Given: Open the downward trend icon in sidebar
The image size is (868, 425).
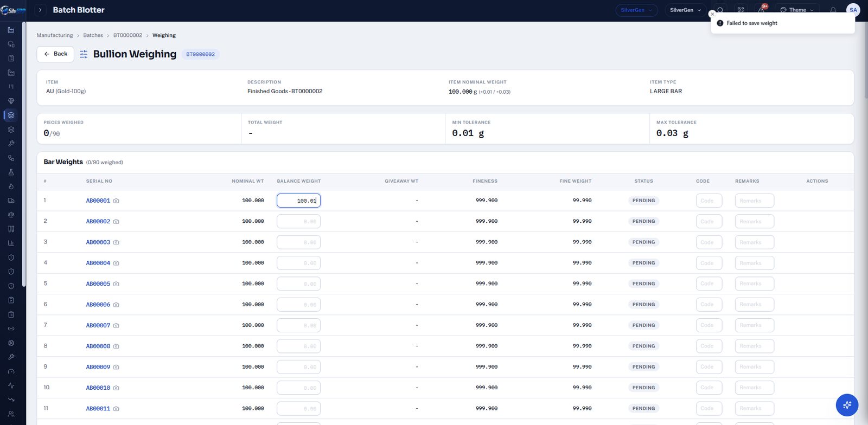Looking at the screenshot, I should [x=11, y=400].
